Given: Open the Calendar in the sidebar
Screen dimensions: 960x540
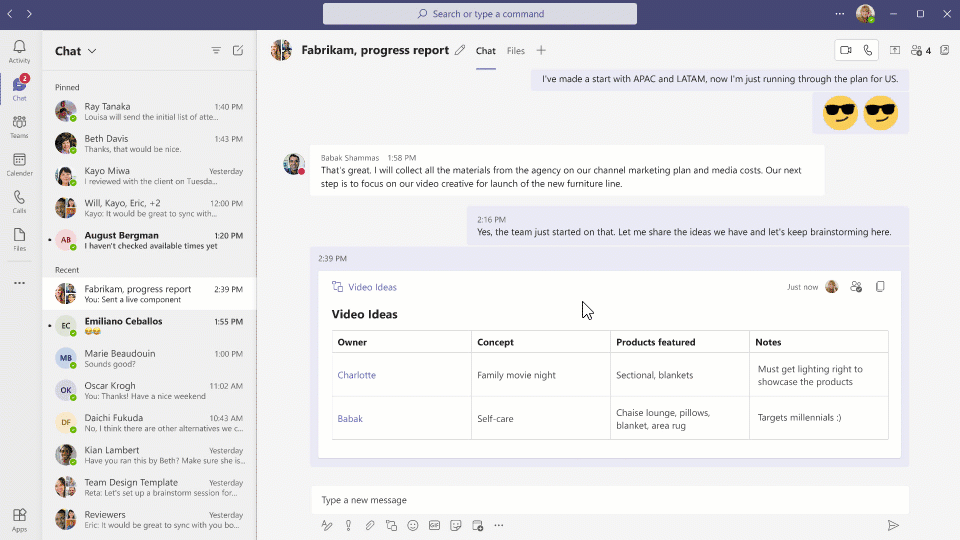Looking at the screenshot, I should click(19, 165).
